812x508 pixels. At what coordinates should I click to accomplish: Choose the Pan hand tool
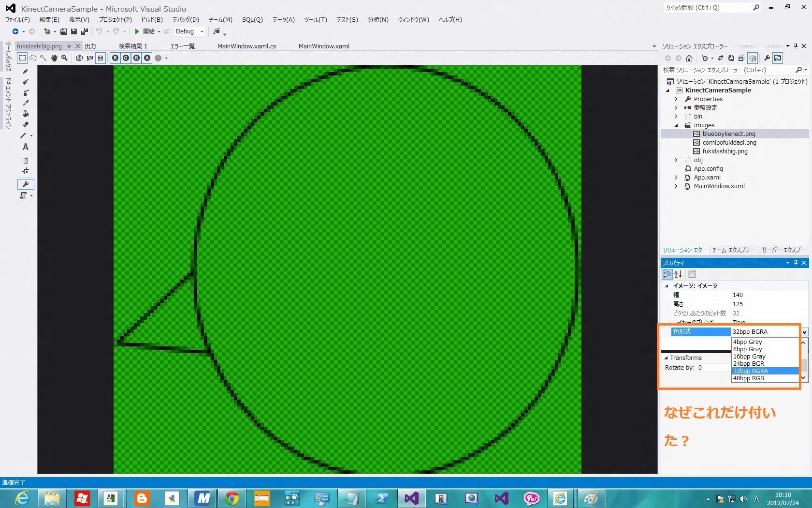pos(54,58)
